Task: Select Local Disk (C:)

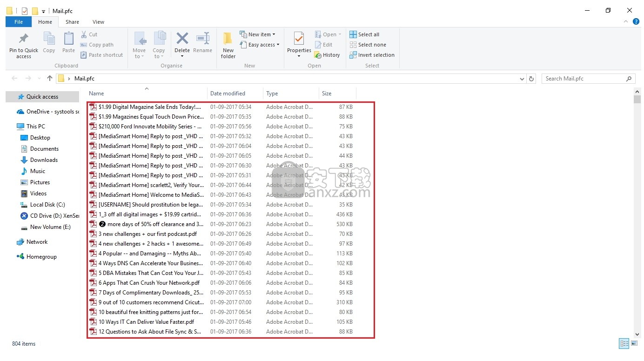Action: click(43, 205)
